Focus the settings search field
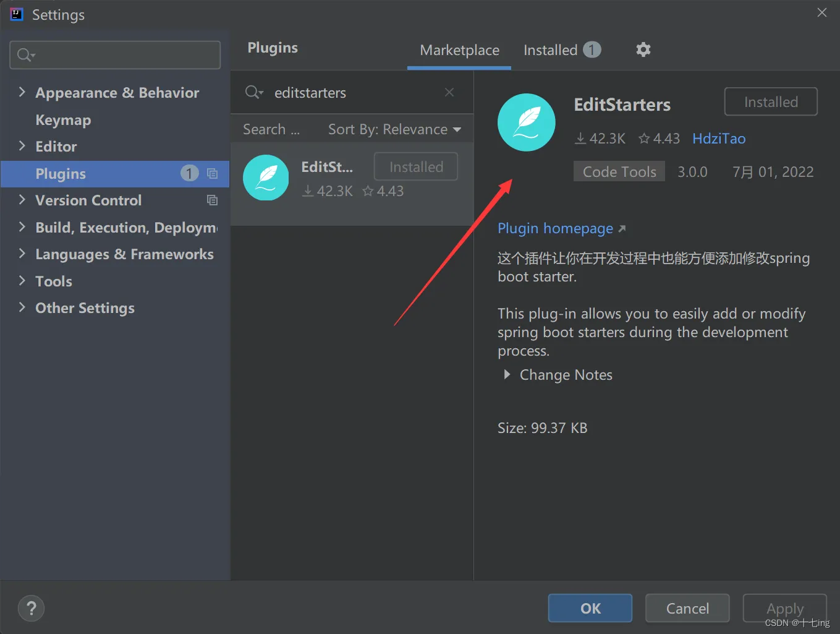840x634 pixels. tap(115, 55)
